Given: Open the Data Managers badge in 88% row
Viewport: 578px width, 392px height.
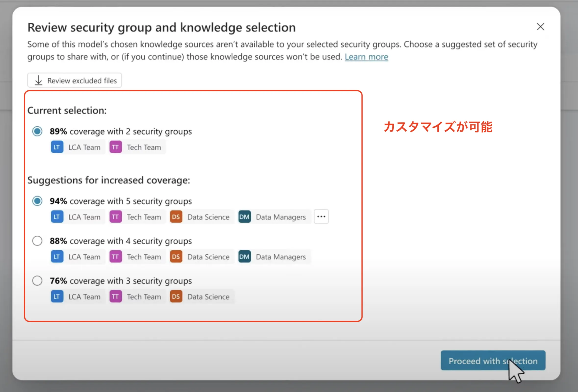Looking at the screenshot, I should 274,257.
